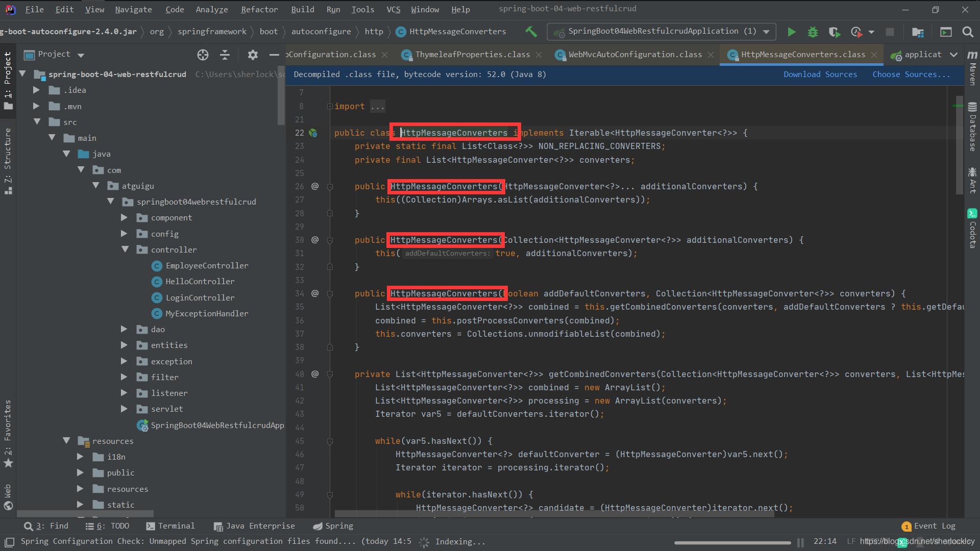The image size is (980, 551).
Task: Toggle the 1: Project tool window button
Action: pos(8,80)
